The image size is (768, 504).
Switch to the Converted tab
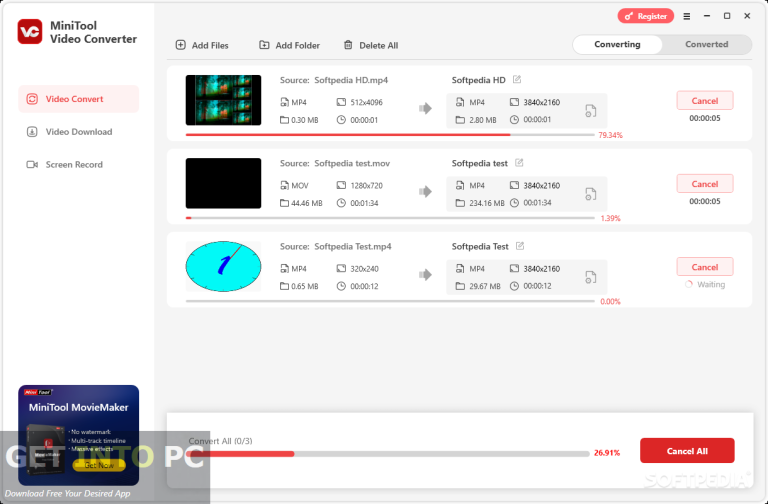(706, 45)
